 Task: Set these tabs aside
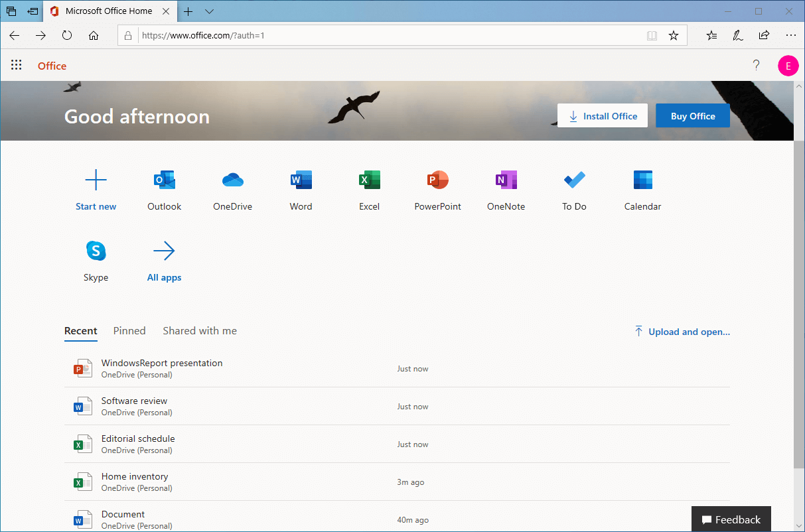pos(33,11)
